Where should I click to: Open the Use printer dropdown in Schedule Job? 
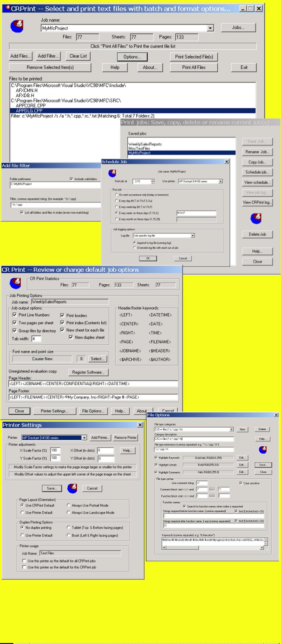(220, 182)
